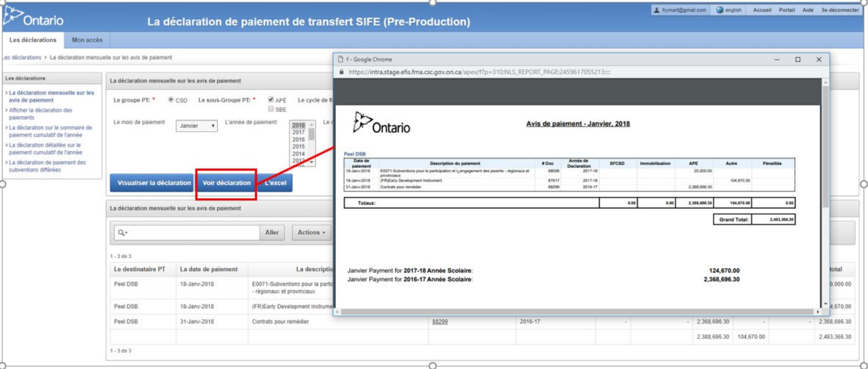The height and width of the screenshot is (369, 868).
Task: Open document link 88299
Action: [x=440, y=322]
